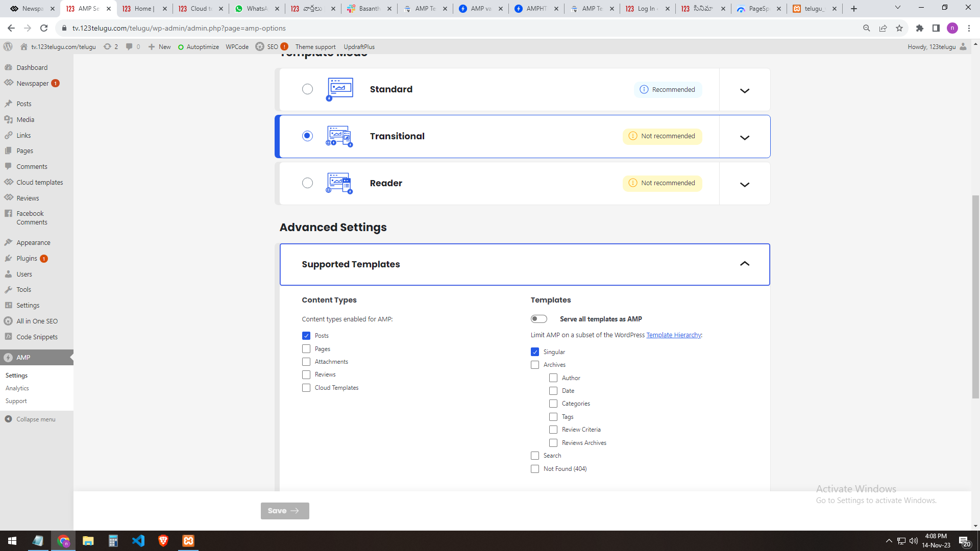980x551 pixels.
Task: Click the browser reload button
Action: click(x=44, y=28)
